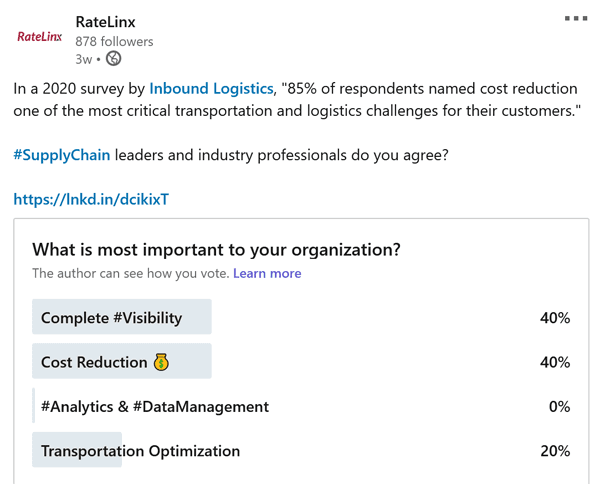Click the money bag emoji icon
Screen dimensions: 600x484
tap(161, 362)
